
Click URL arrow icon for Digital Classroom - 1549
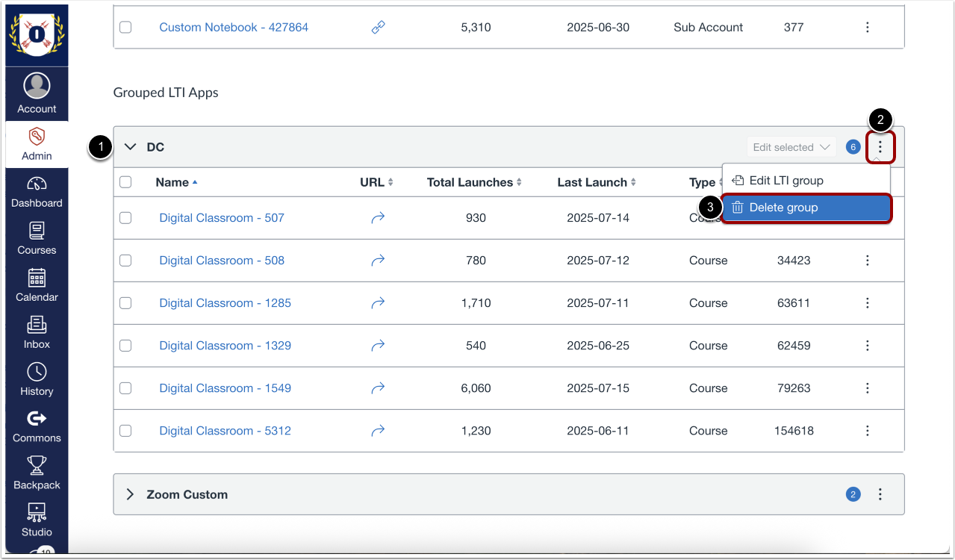pyautogui.click(x=378, y=388)
